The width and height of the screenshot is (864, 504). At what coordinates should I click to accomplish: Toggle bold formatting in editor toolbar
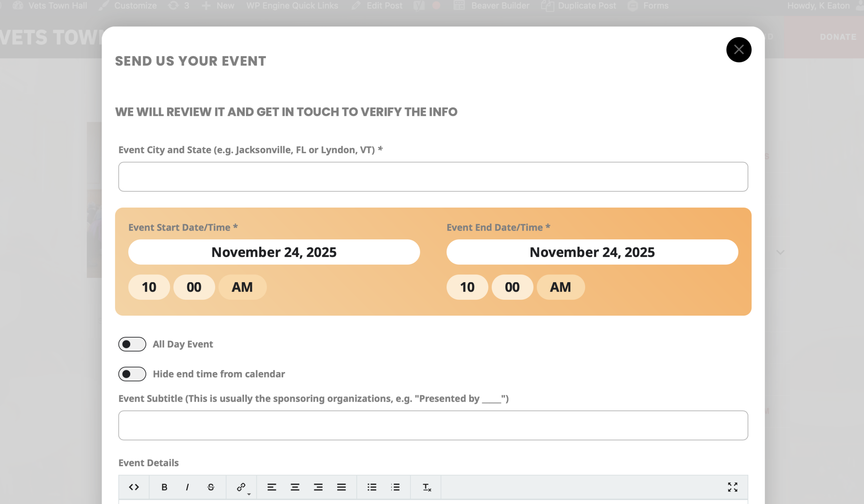164,487
